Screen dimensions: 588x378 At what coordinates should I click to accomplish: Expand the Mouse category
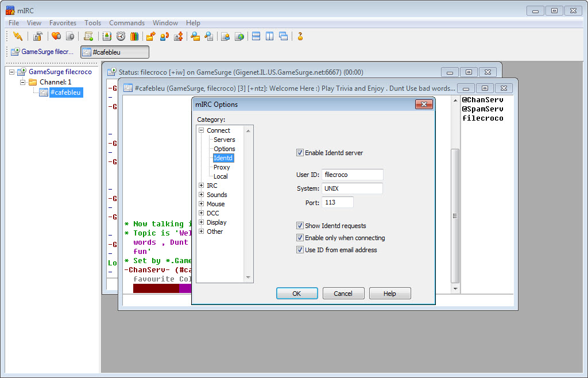tap(202, 203)
